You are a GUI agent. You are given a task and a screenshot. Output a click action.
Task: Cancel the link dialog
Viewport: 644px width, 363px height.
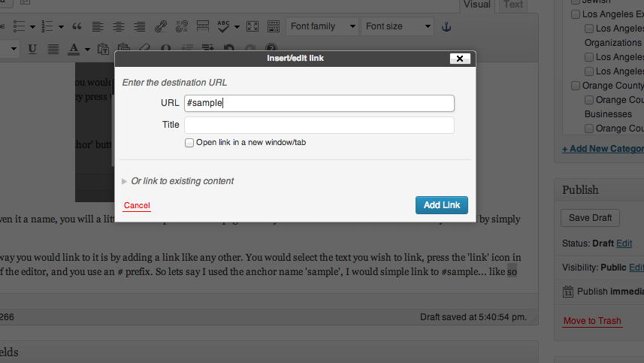[137, 205]
